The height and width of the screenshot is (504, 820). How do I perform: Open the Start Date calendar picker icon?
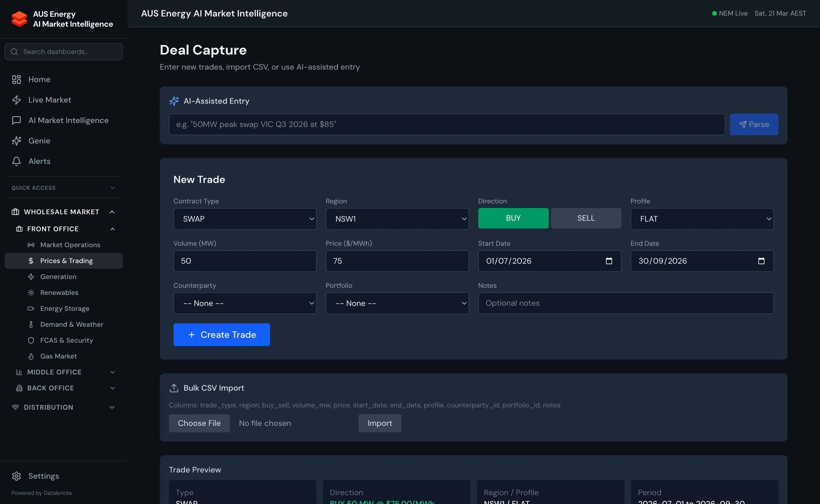tap(609, 261)
